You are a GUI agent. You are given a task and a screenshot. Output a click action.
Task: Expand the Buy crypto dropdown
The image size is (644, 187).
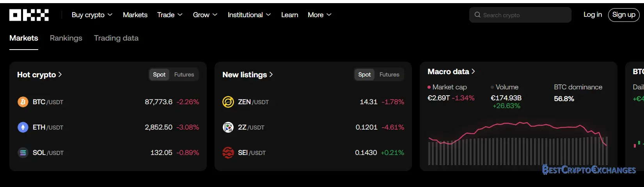point(92,15)
